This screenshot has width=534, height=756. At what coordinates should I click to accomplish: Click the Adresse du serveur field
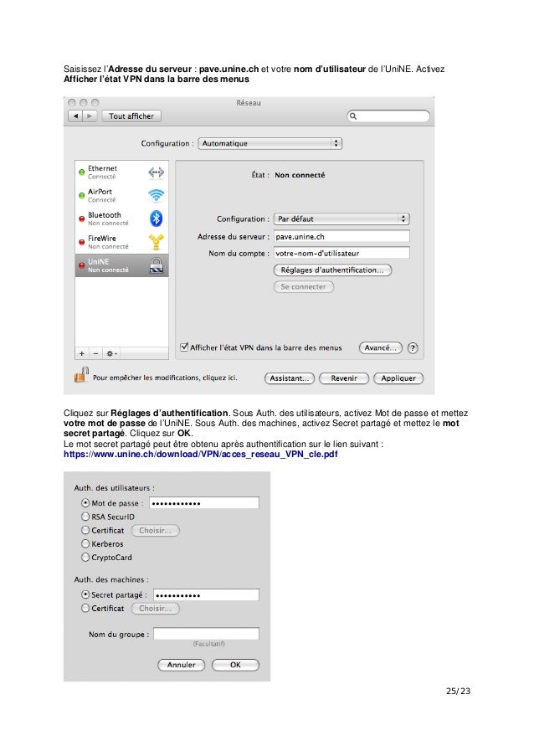point(341,237)
